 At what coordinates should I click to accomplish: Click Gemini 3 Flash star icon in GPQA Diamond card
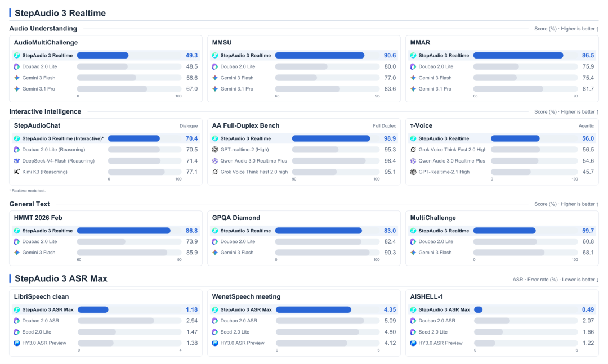pos(215,253)
